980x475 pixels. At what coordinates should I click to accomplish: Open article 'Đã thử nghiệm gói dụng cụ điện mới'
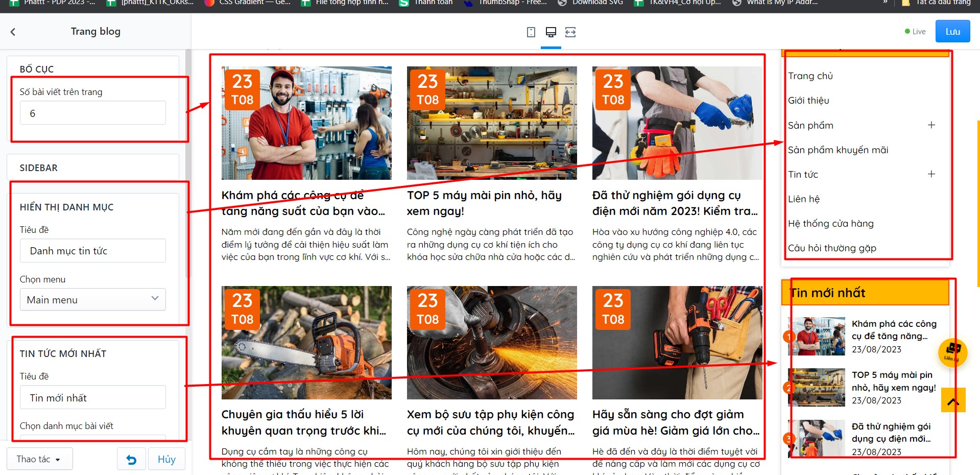(x=675, y=203)
